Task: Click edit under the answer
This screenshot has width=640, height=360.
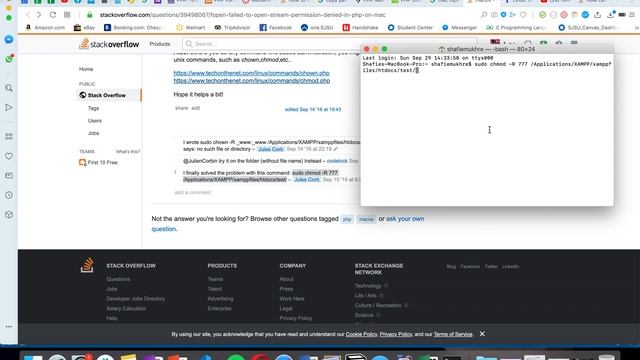Action: (196, 108)
